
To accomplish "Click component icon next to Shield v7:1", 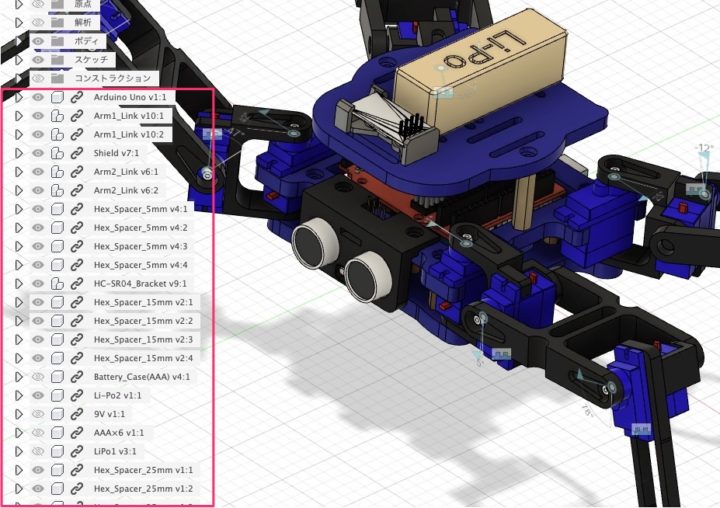I will point(58,153).
